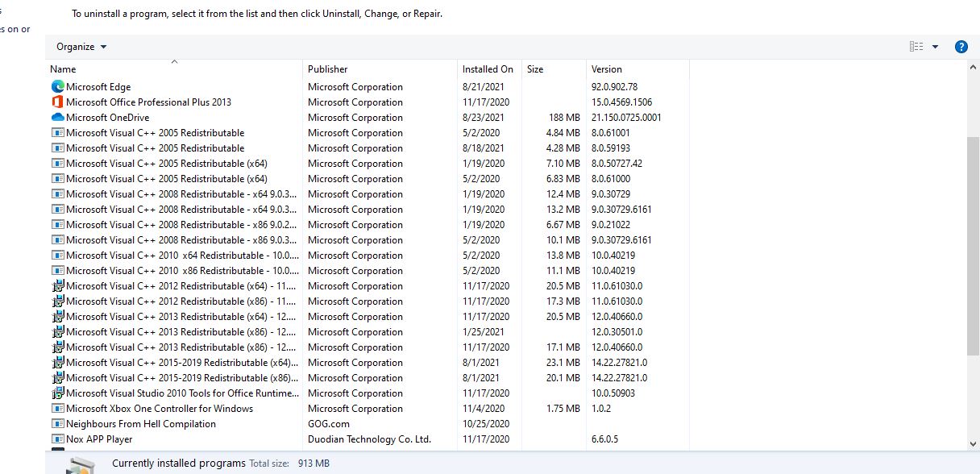Sort the list by Publisher column
The width and height of the screenshot is (980, 474).
pos(328,69)
